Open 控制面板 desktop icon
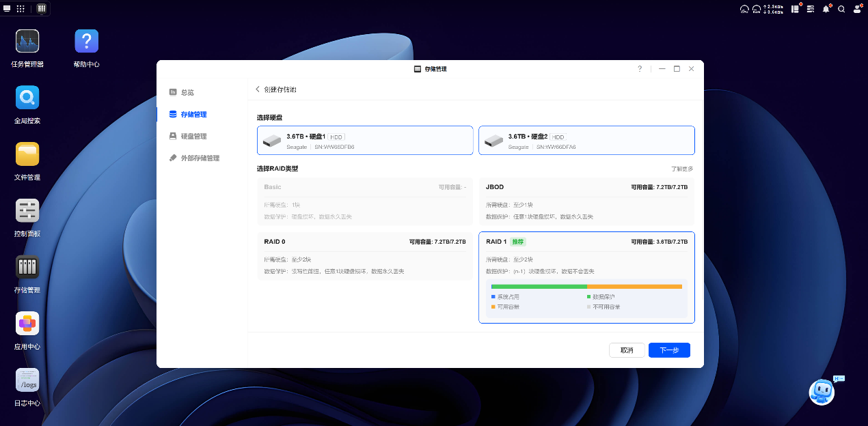 [27, 211]
